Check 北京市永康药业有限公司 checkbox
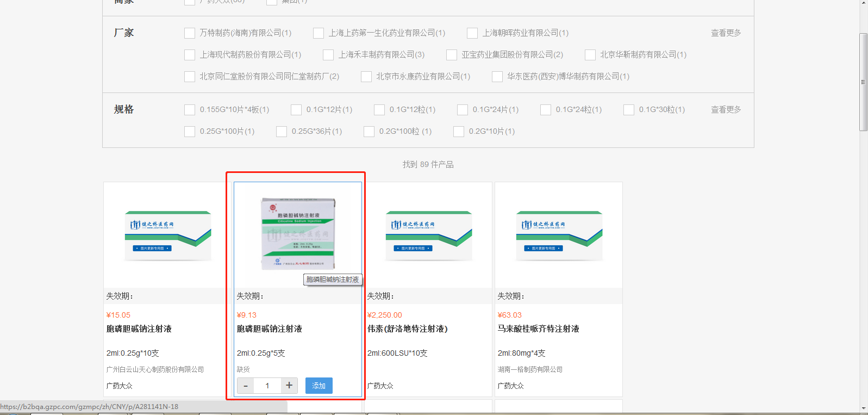Viewport: 868px width, 415px height. click(x=366, y=77)
